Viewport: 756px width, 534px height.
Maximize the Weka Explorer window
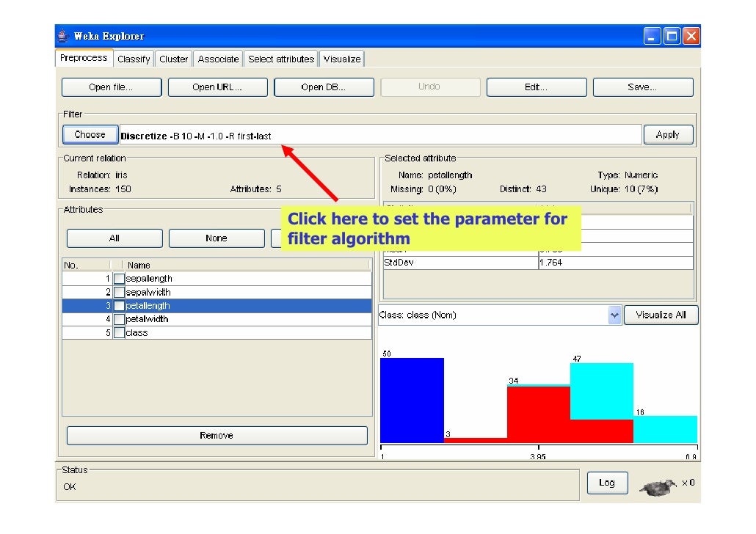pos(672,36)
